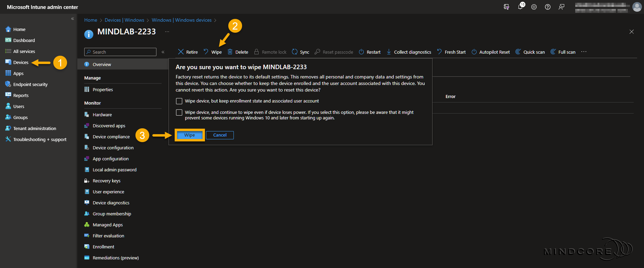Collapse the left navigation sidebar
This screenshot has width=644, height=268.
(73, 19)
